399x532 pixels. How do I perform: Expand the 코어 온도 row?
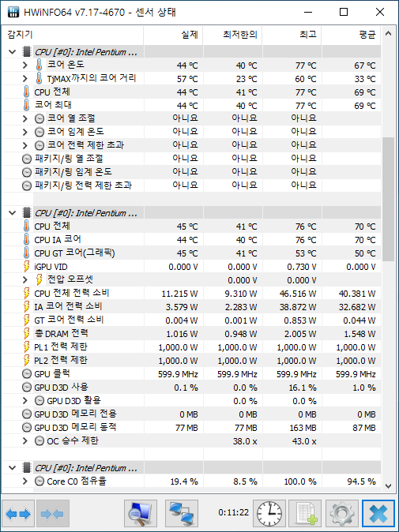[24, 65]
